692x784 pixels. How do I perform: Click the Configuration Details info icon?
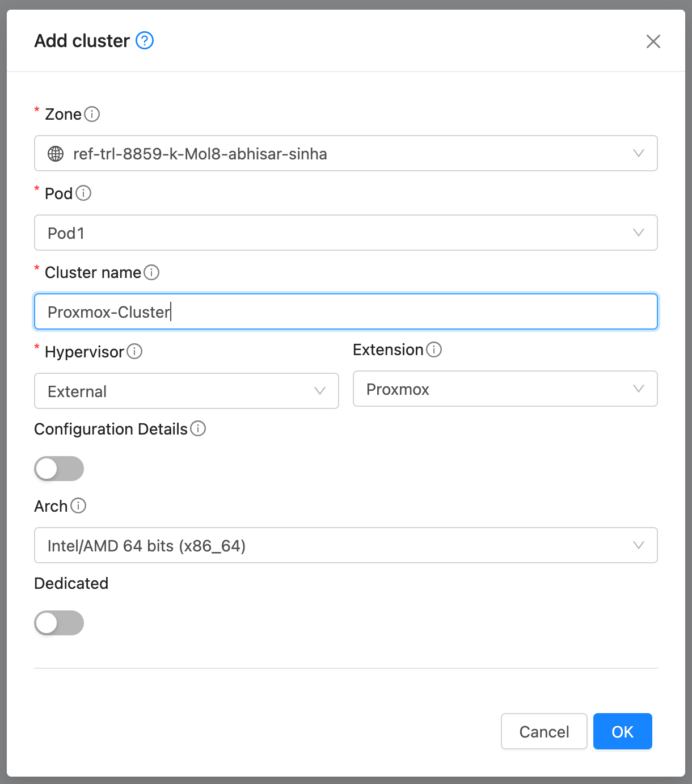point(199,429)
